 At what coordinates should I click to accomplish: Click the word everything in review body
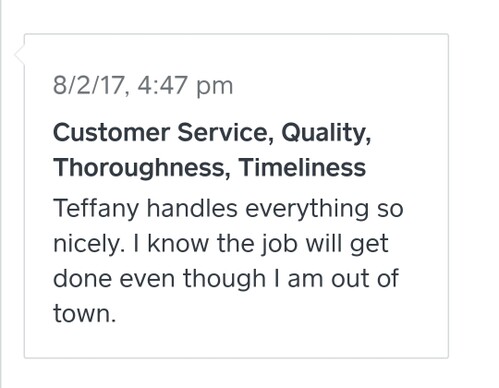tap(307, 209)
